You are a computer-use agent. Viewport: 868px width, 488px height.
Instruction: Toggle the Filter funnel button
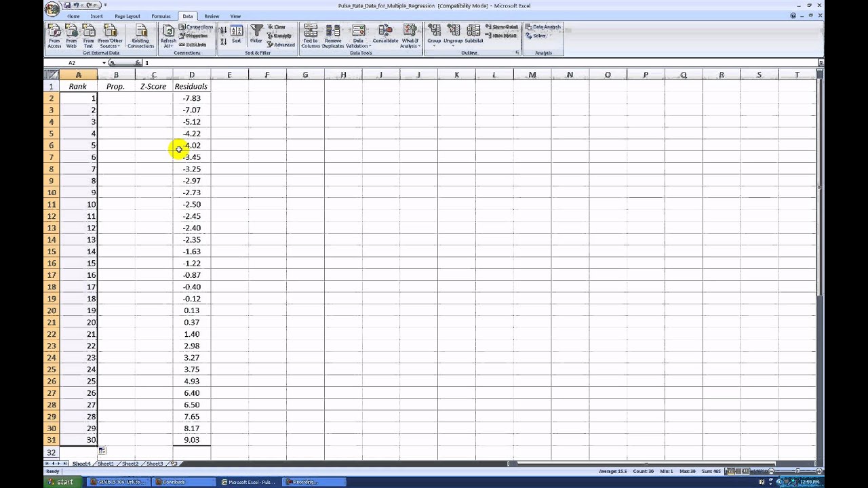pos(256,35)
